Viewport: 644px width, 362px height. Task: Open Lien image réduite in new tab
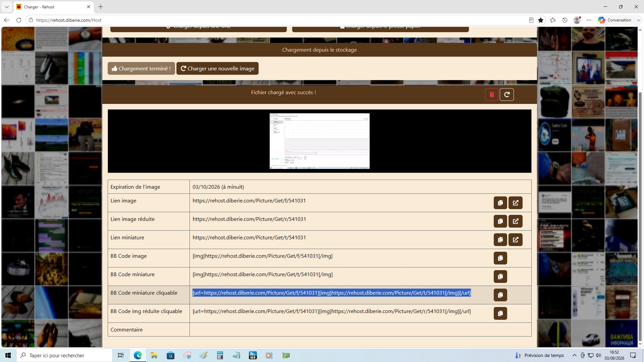(516, 221)
